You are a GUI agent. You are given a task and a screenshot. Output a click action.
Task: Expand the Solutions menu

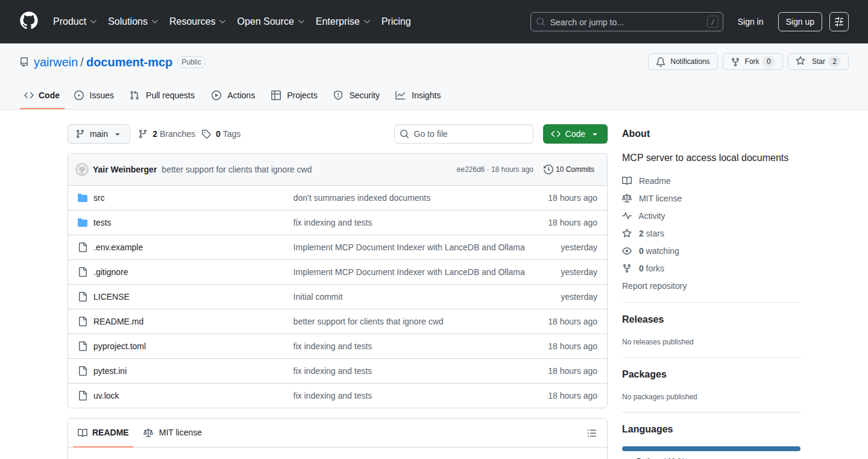pos(133,22)
